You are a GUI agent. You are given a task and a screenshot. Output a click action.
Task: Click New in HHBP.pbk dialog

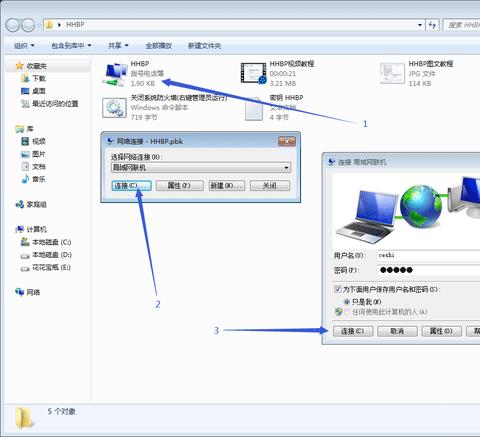(227, 185)
